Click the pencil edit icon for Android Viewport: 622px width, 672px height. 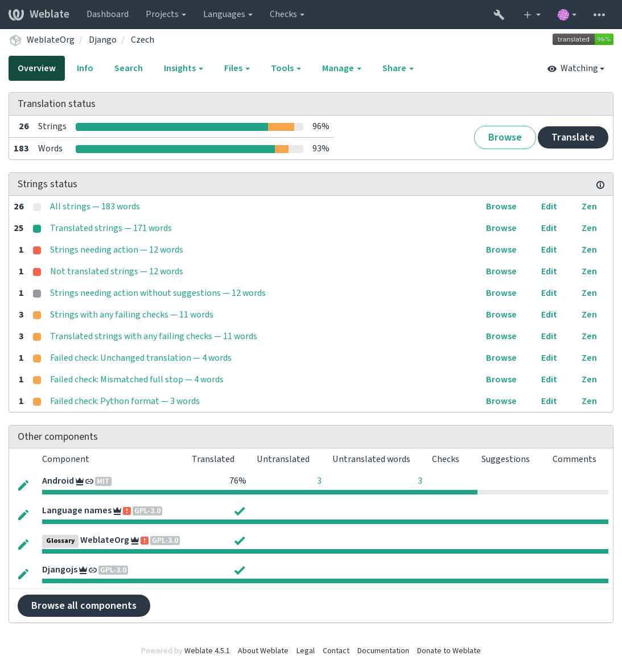coord(23,485)
